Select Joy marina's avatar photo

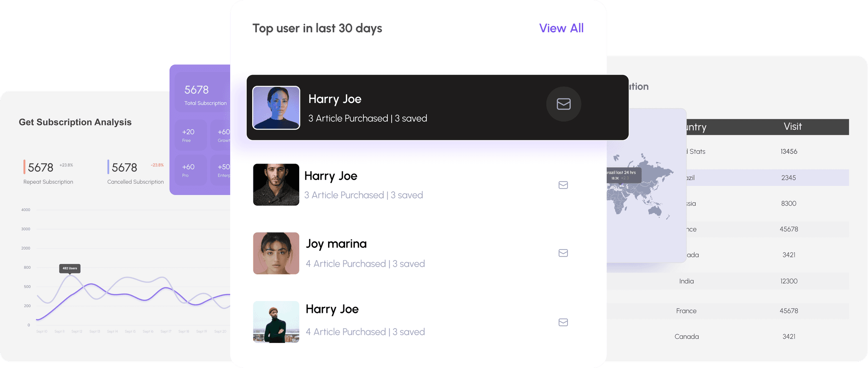[x=276, y=253]
